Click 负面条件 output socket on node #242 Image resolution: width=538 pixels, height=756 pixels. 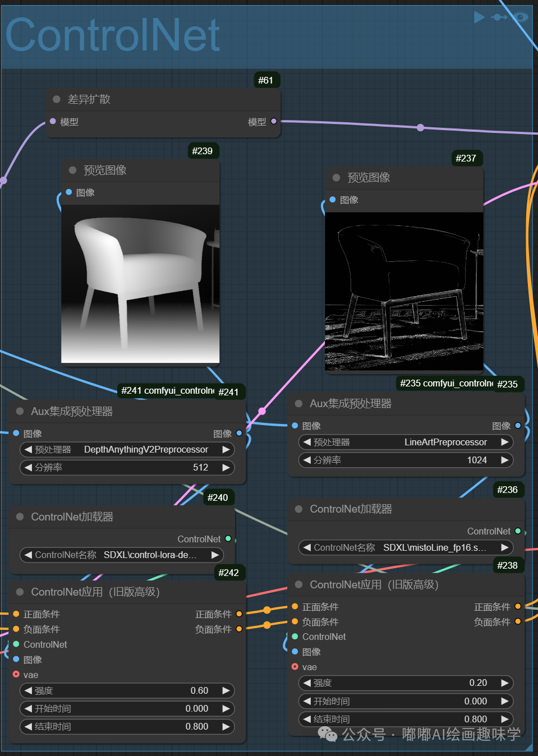coord(240,629)
